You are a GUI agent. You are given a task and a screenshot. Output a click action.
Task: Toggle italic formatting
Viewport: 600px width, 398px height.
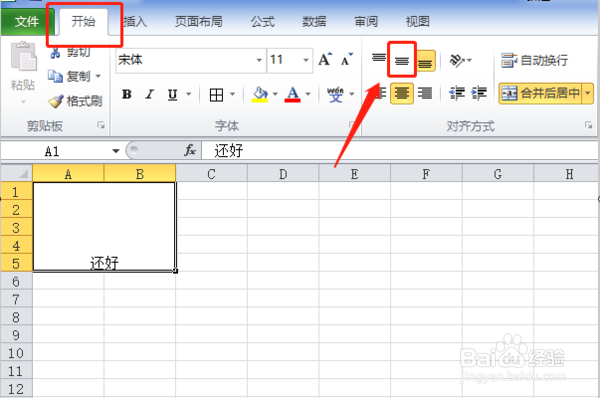pyautogui.click(x=150, y=94)
